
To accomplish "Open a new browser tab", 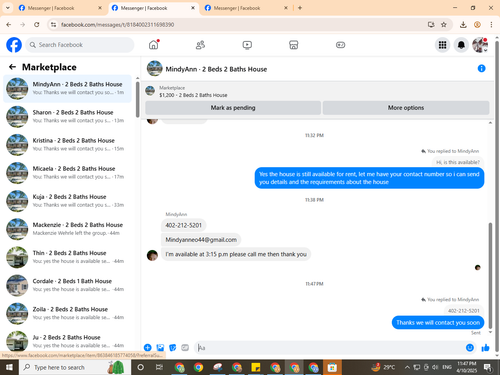I will click(300, 8).
